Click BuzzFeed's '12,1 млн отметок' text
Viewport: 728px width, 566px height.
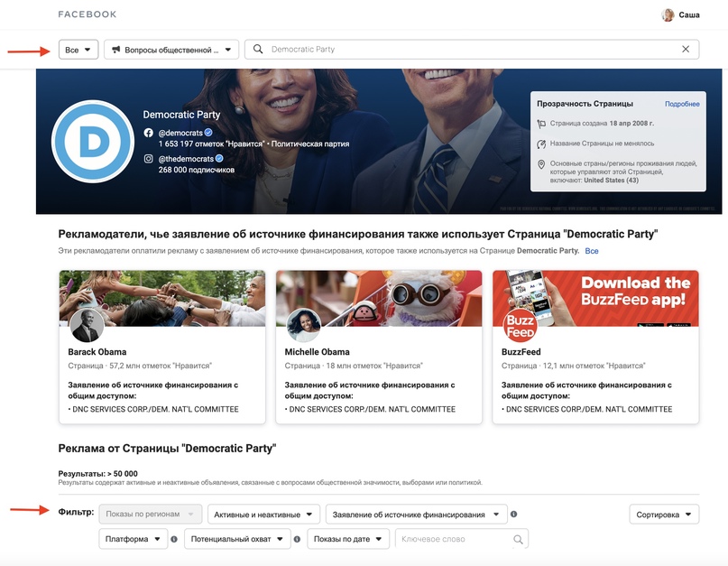pos(594,366)
